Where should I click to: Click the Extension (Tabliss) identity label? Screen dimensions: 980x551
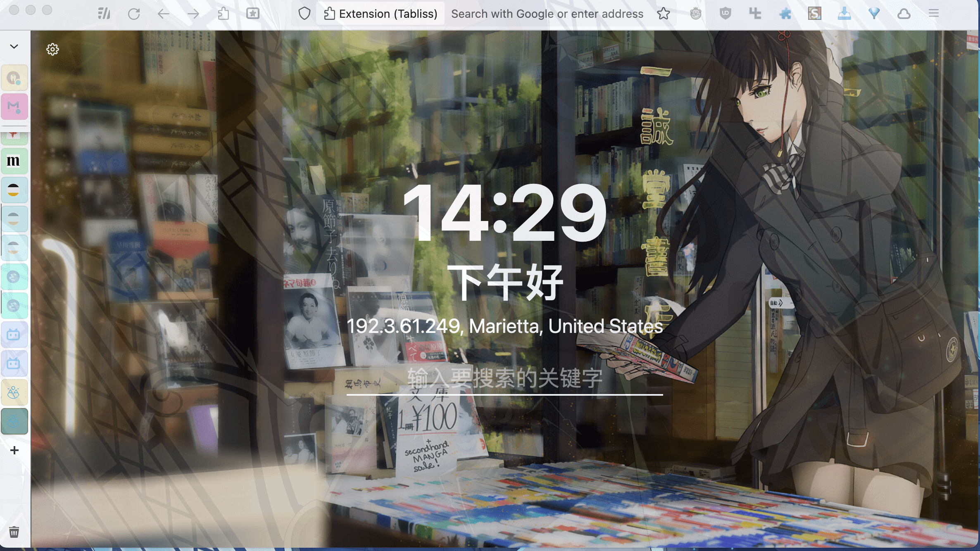coord(381,14)
